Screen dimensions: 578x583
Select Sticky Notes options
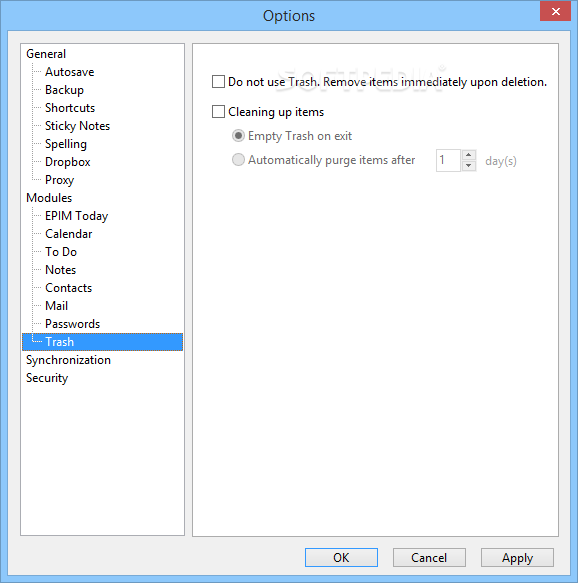pyautogui.click(x=77, y=126)
